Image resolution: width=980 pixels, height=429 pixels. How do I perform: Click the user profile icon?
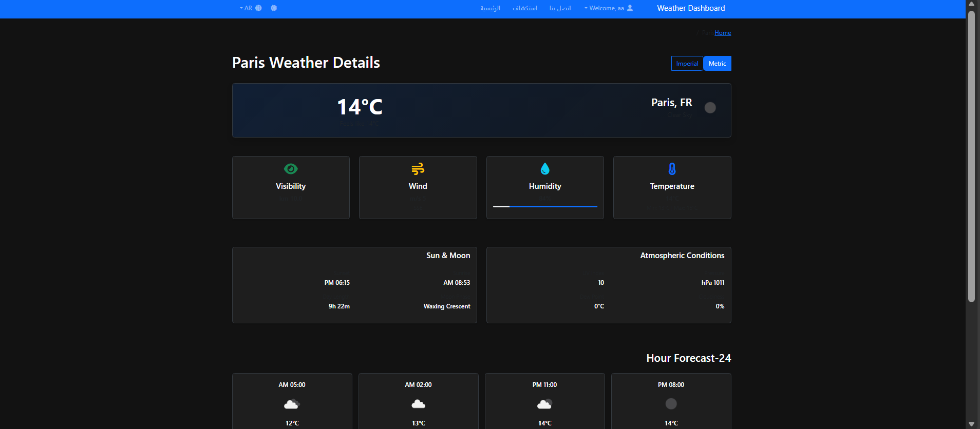click(x=630, y=8)
